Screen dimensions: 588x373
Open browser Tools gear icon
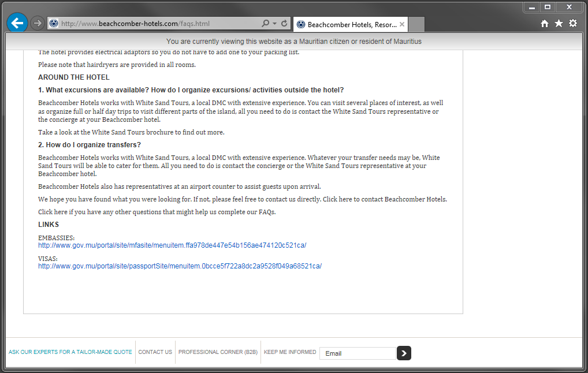coord(573,23)
